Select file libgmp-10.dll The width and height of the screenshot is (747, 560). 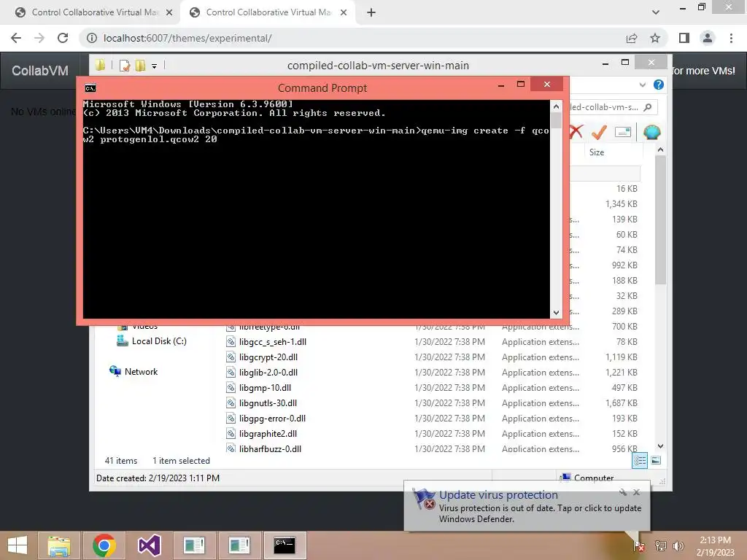(265, 388)
